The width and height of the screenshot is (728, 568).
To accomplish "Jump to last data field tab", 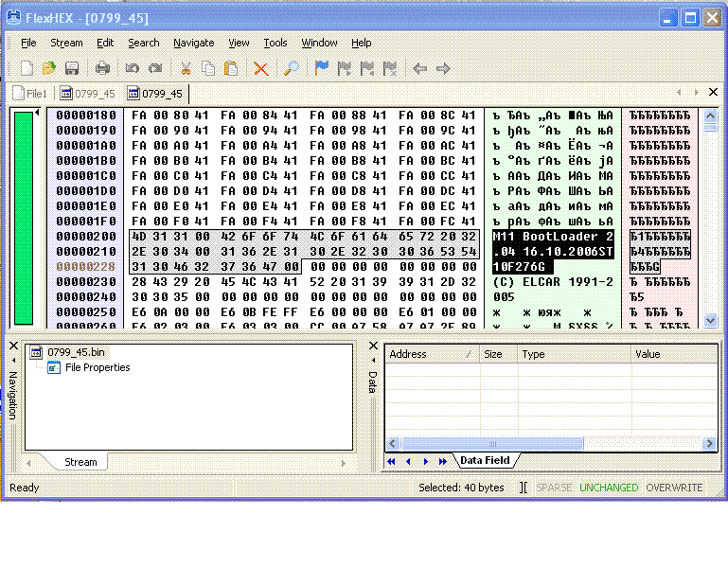I will coord(443,461).
